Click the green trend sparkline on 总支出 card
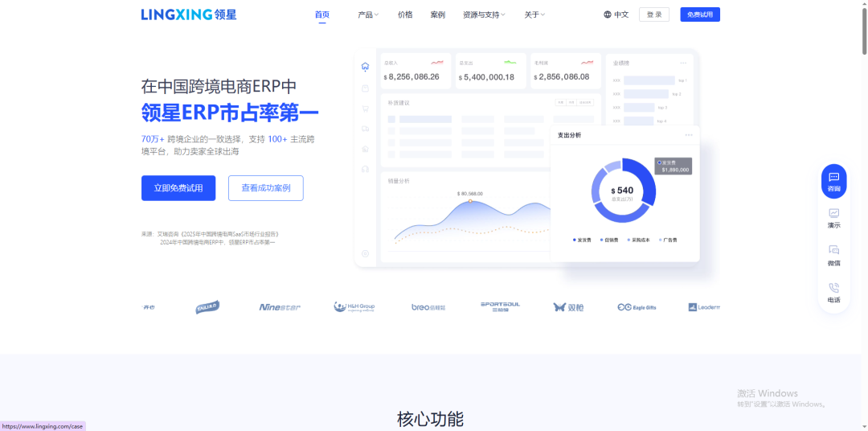Screen dimensions: 868x431 (x=510, y=63)
